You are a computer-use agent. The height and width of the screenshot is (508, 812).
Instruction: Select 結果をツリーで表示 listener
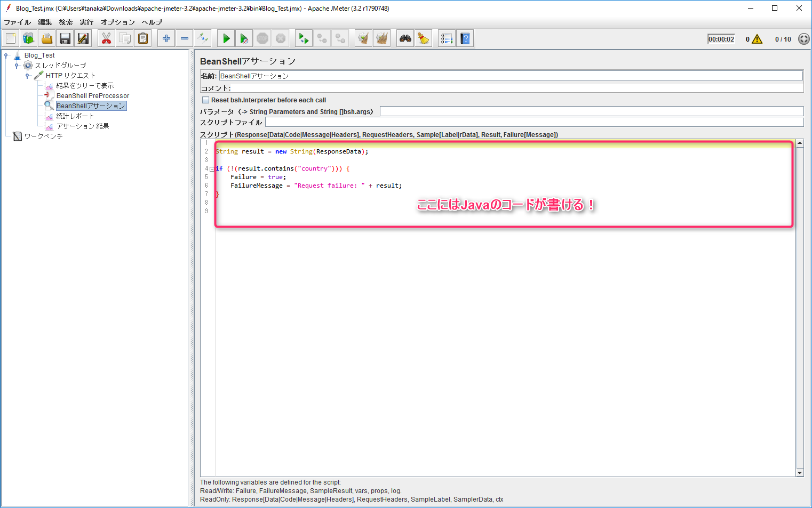pos(85,86)
